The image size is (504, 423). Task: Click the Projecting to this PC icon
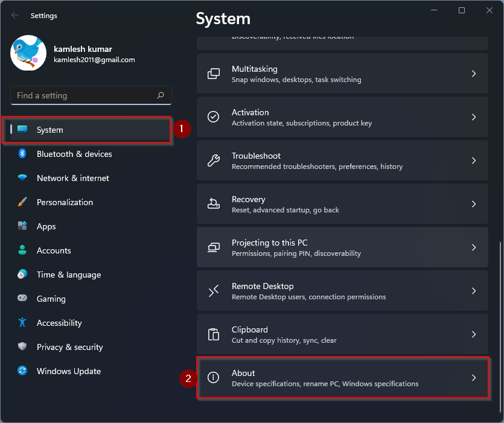(214, 247)
